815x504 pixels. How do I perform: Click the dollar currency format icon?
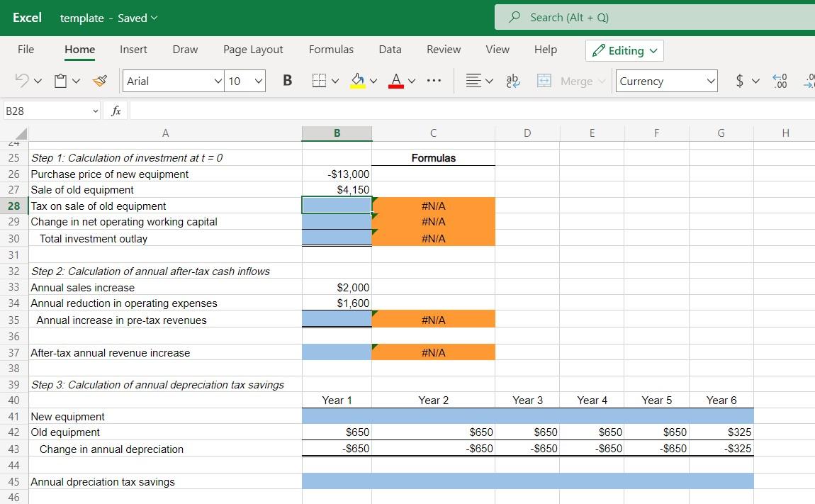pos(740,81)
